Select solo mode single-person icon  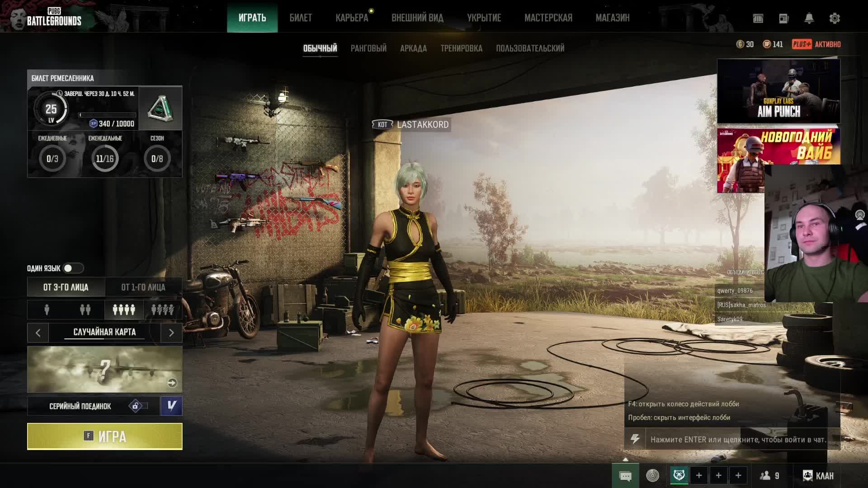[47, 310]
